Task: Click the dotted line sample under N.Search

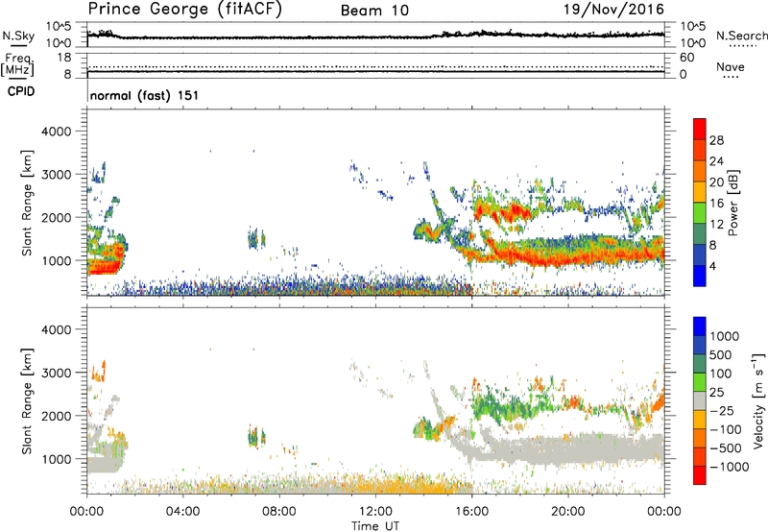Action: [743, 46]
